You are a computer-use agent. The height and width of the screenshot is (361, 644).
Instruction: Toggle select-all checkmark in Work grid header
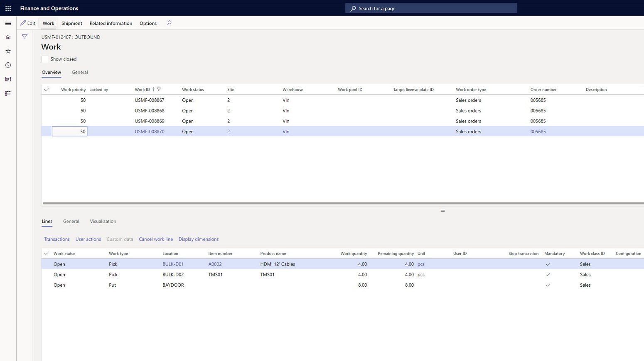[47, 90]
